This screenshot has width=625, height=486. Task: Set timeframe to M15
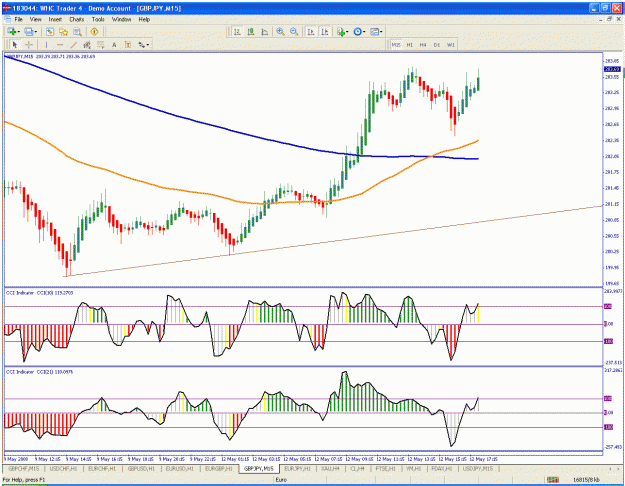[x=396, y=45]
